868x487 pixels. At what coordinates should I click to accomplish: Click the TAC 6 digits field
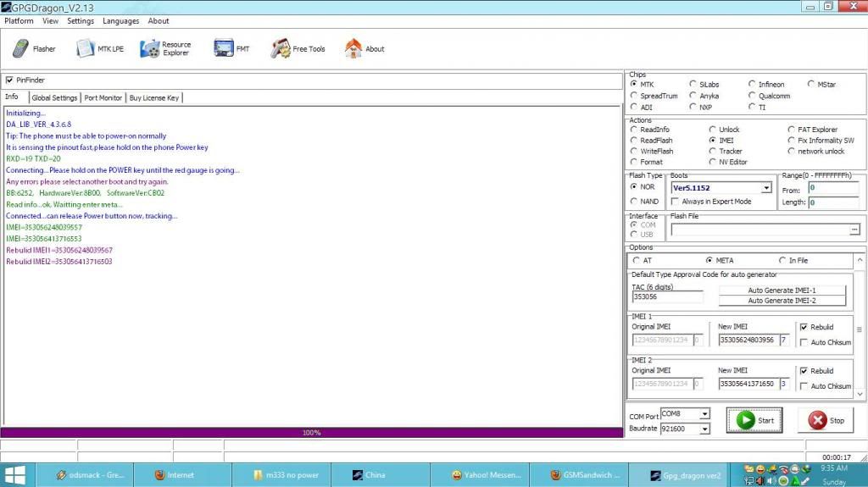coord(667,297)
